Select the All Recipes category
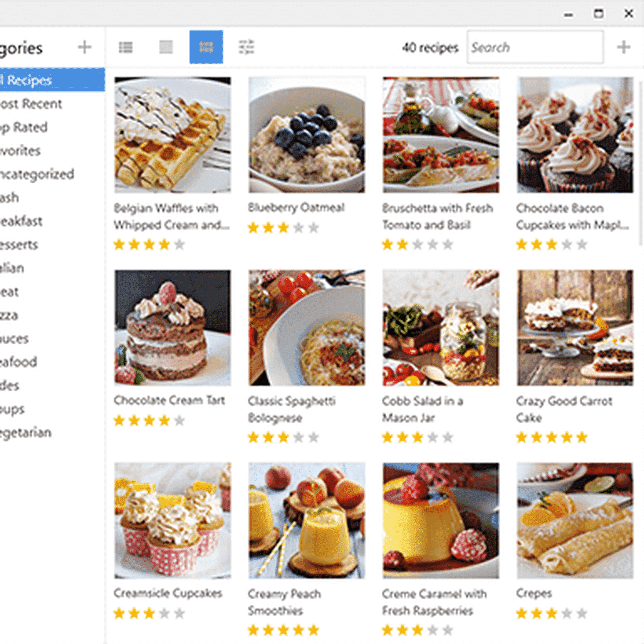The height and width of the screenshot is (644, 644). click(52, 80)
